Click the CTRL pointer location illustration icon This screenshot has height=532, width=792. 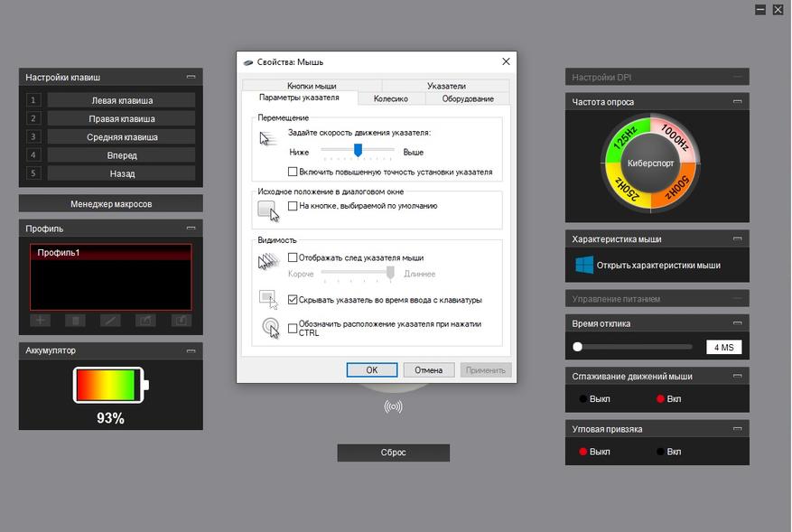[271, 327]
